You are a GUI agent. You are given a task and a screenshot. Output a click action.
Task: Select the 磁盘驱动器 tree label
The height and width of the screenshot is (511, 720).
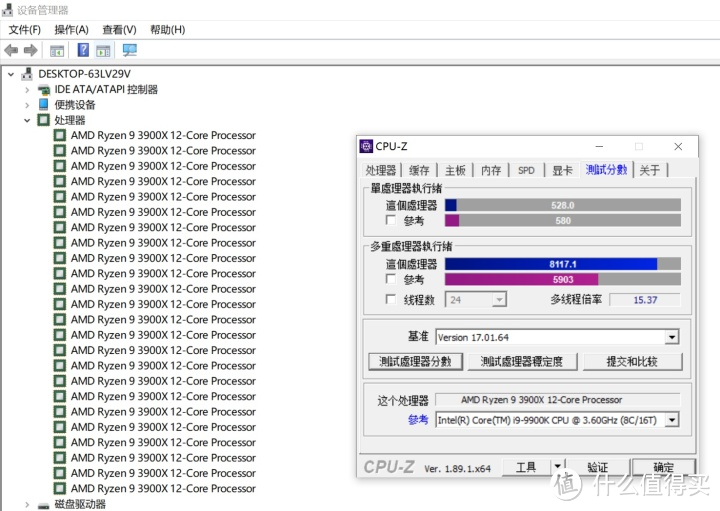click(x=80, y=505)
